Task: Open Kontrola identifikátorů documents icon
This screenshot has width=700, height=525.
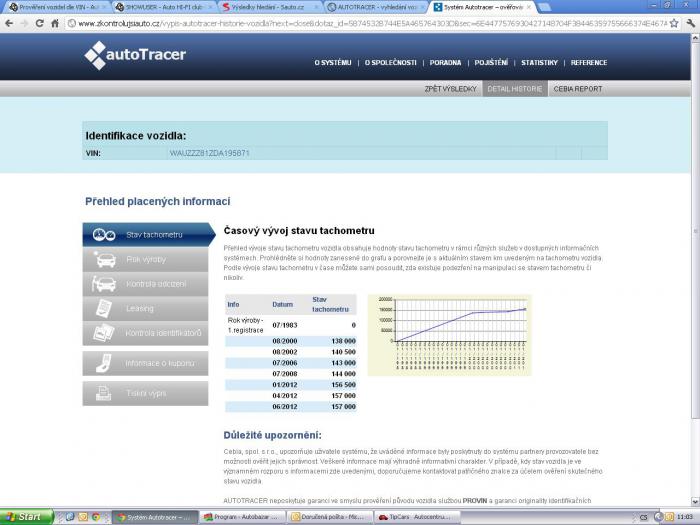Action: tap(105, 333)
